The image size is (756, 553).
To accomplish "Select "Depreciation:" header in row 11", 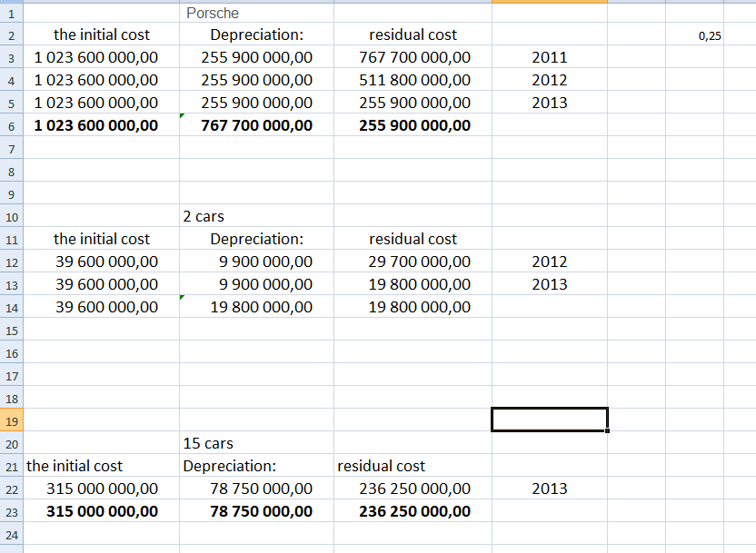I will pyautogui.click(x=256, y=239).
